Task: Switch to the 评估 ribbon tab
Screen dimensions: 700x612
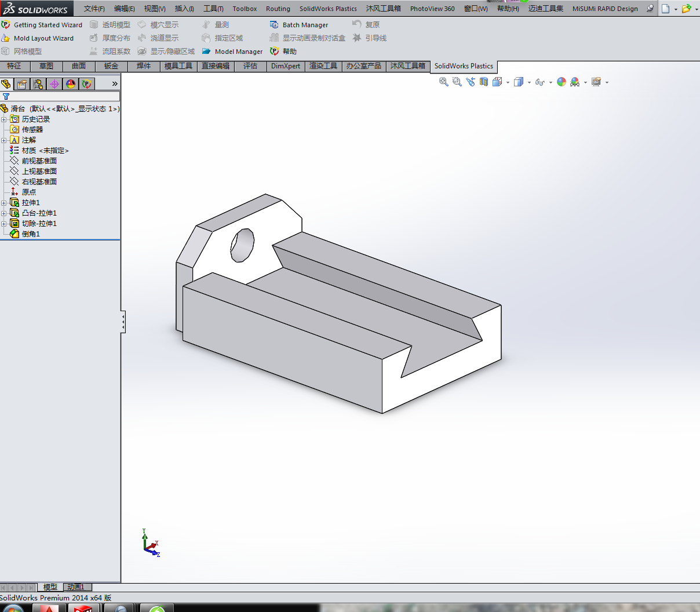Action: [250, 66]
